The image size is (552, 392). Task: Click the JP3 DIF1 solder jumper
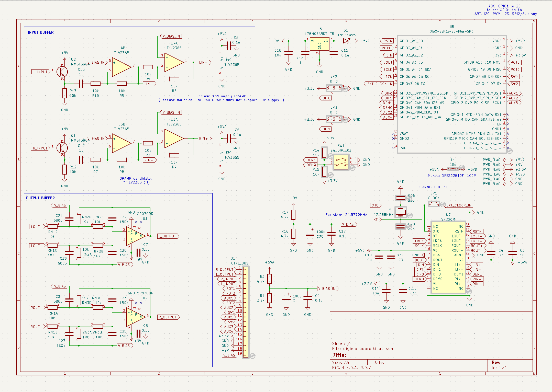pyautogui.click(x=334, y=119)
